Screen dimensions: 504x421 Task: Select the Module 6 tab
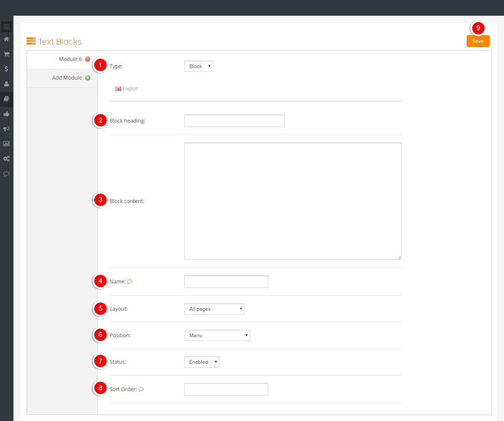point(62,59)
